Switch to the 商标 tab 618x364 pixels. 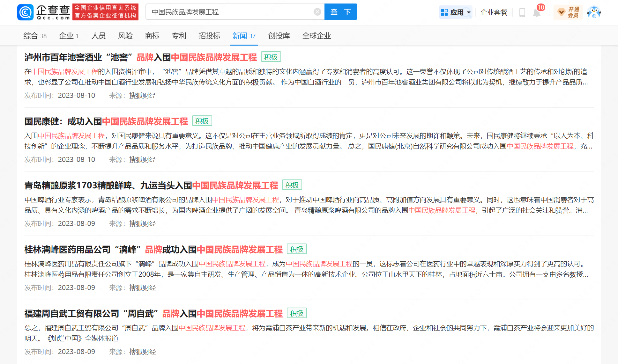coord(152,36)
